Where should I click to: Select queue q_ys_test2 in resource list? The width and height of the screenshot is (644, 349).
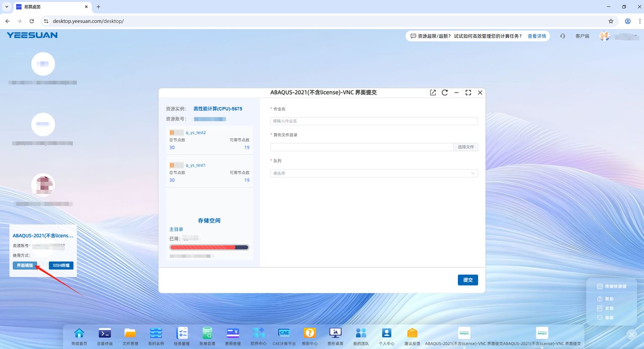click(196, 133)
